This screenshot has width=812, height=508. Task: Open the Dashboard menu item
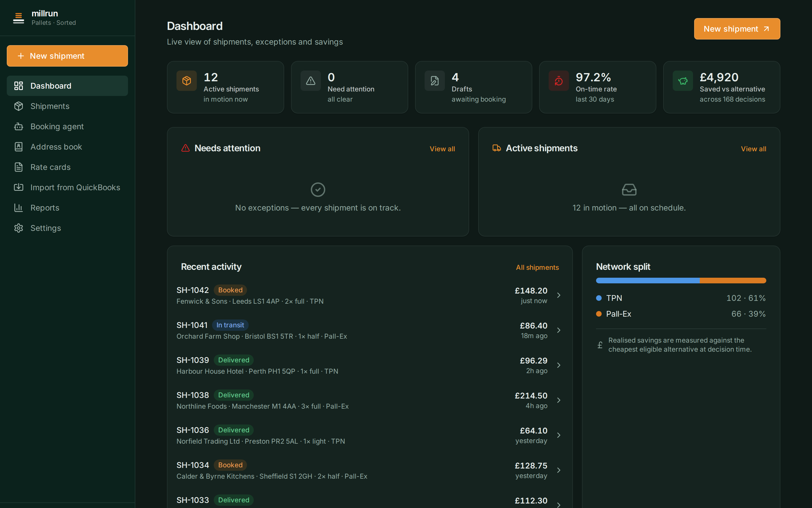pos(67,86)
